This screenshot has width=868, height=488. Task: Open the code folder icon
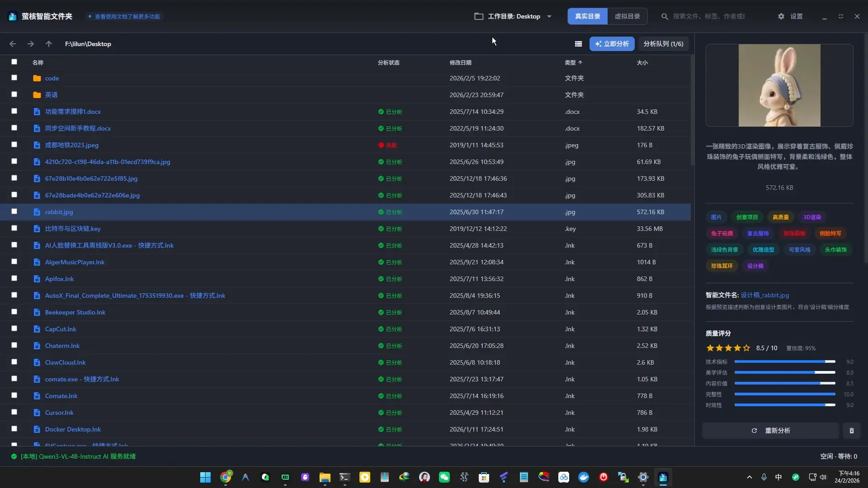(x=37, y=78)
